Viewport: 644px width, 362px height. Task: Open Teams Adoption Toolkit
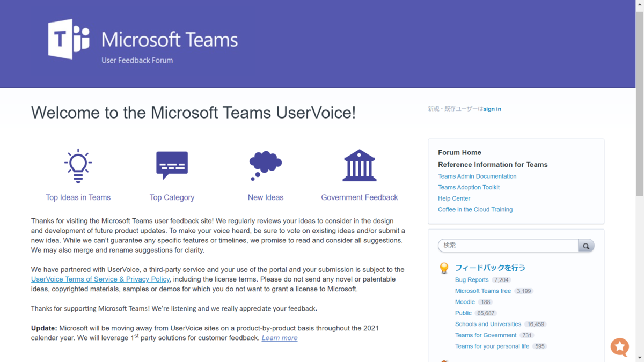coord(469,187)
